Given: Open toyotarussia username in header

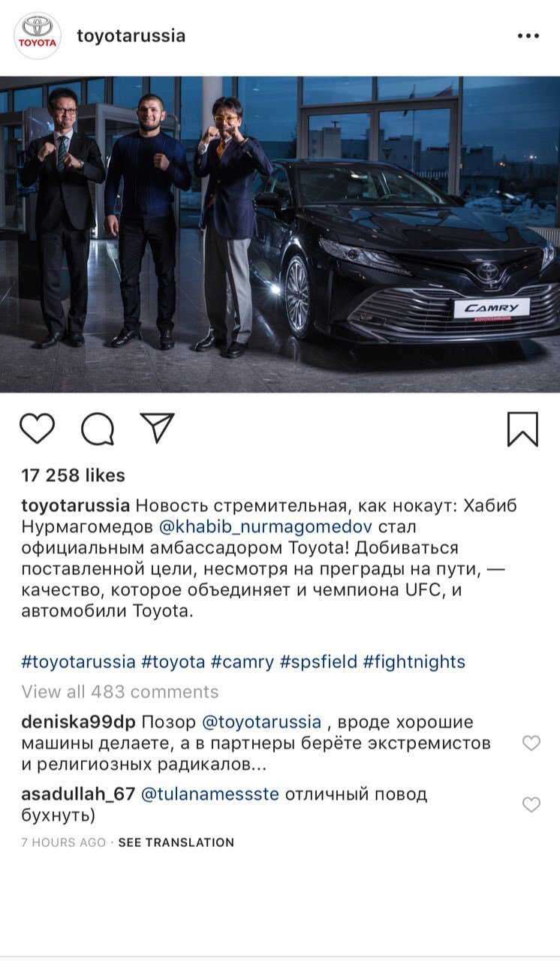Looking at the screenshot, I should [131, 36].
